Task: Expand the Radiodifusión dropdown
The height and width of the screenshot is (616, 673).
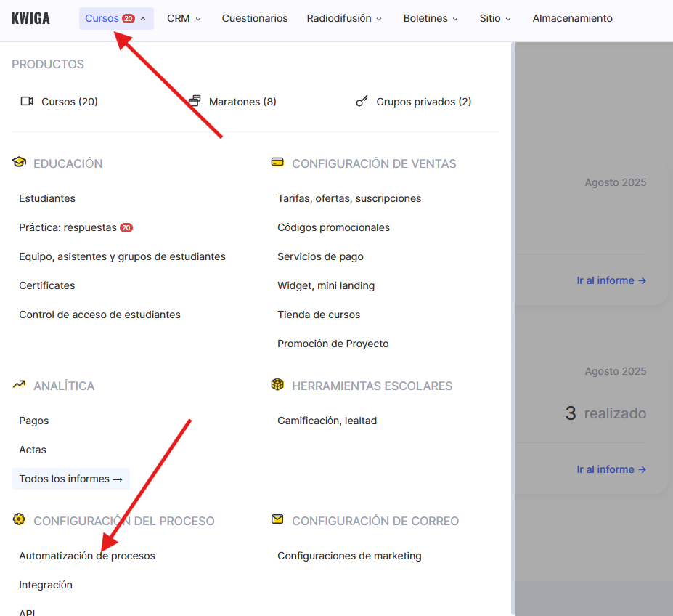Action: pyautogui.click(x=344, y=18)
